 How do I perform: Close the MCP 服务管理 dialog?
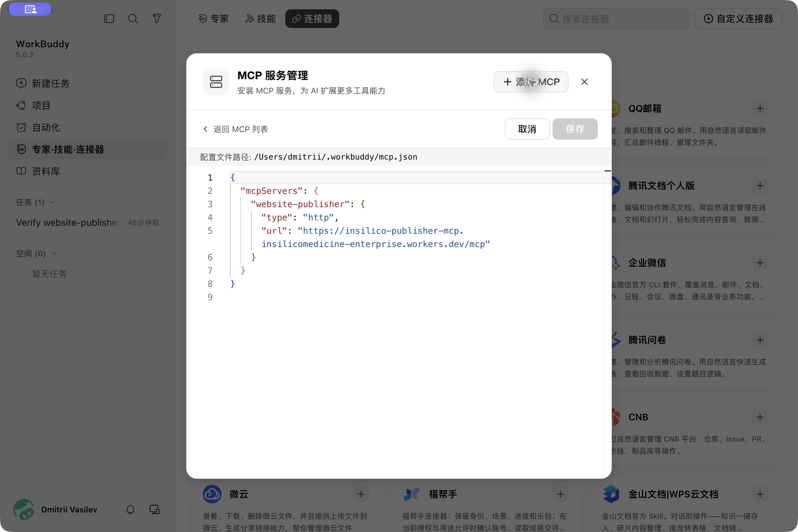point(584,82)
